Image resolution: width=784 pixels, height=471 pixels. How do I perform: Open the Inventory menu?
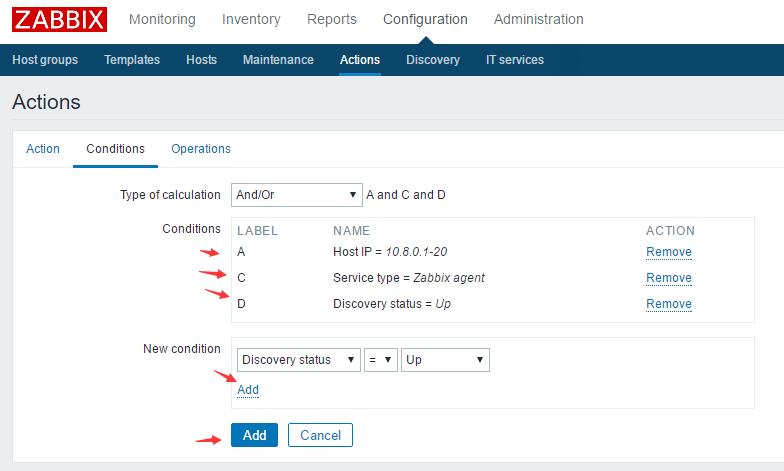[251, 19]
